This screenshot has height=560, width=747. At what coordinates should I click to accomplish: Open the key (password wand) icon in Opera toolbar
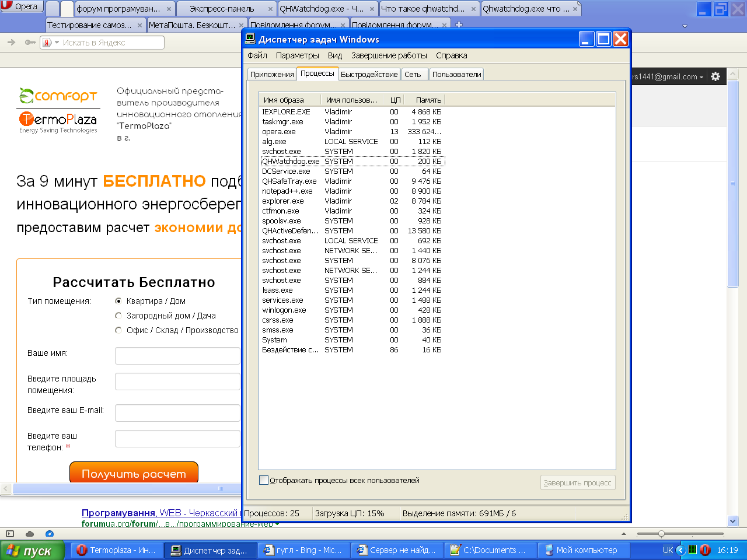pos(30,43)
